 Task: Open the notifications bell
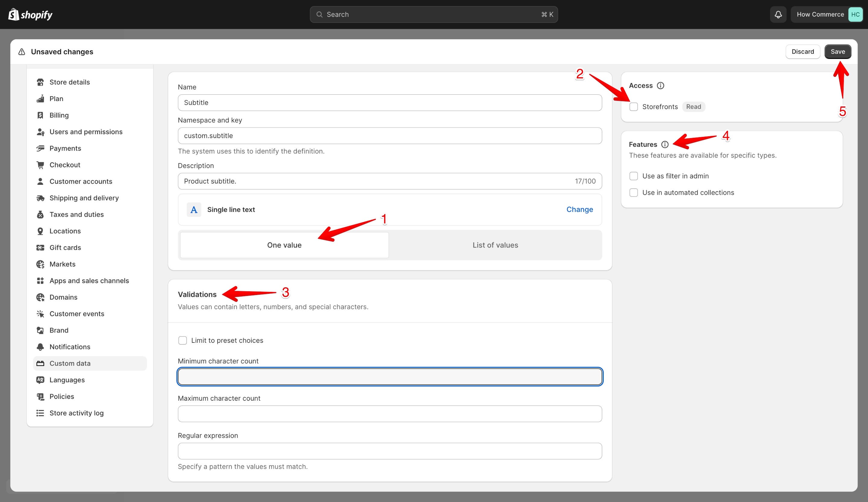point(778,14)
